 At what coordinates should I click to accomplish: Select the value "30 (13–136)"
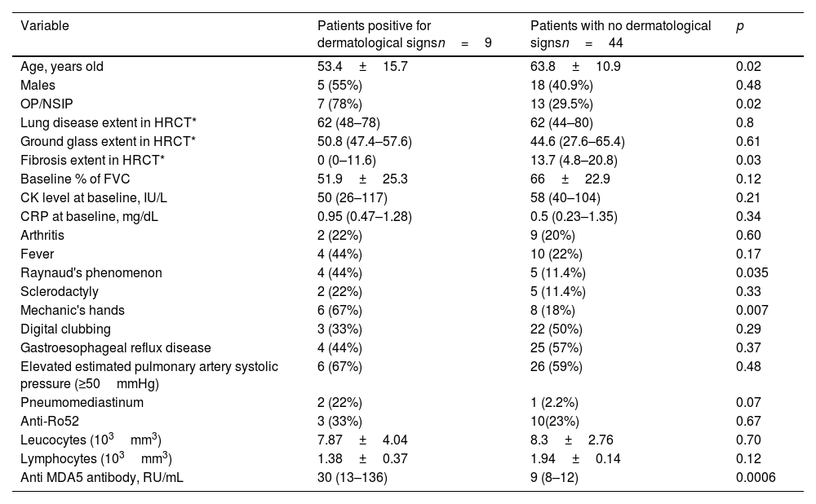coord(352,477)
